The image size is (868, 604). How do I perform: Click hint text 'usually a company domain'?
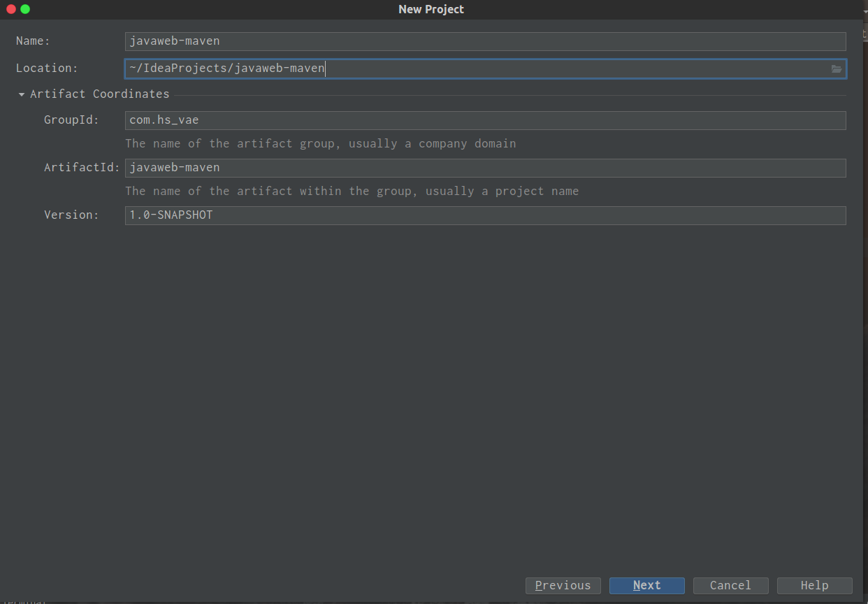[433, 144]
